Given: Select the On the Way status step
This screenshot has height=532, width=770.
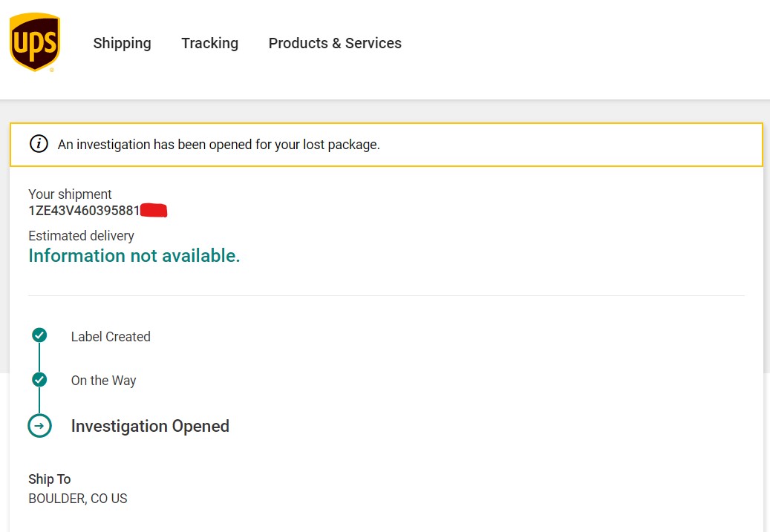Looking at the screenshot, I should (103, 381).
